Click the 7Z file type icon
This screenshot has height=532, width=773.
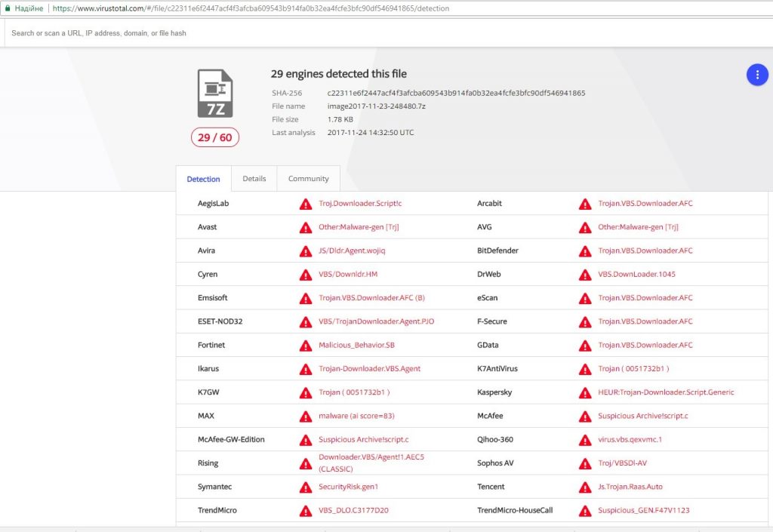tap(215, 94)
